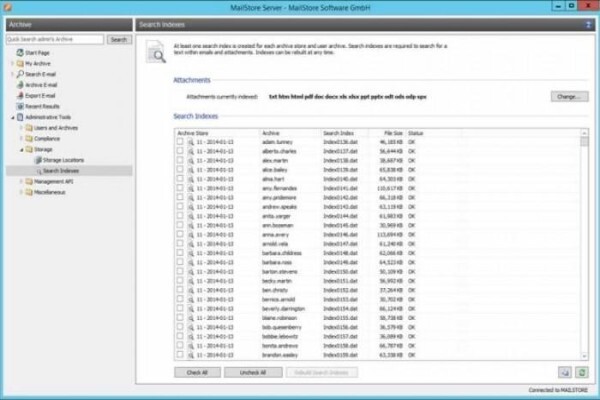This screenshot has width=600, height=400.
Task: Sort by the File Size column header
Action: [x=387, y=133]
